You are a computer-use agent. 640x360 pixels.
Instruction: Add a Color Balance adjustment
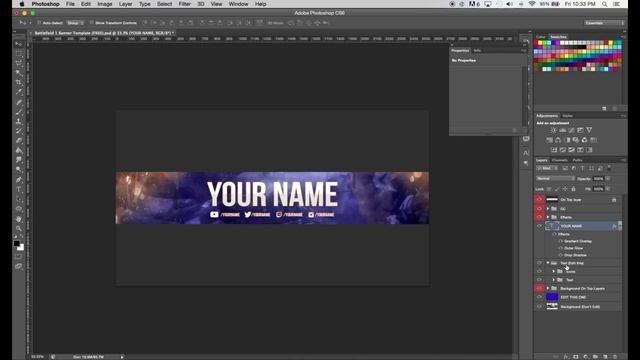[558, 140]
